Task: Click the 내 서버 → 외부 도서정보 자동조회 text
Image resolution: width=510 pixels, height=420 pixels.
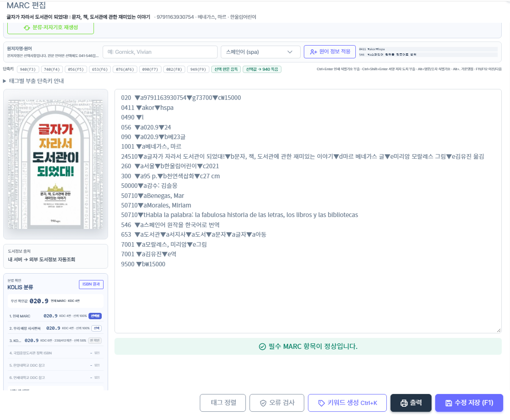Action: [42, 260]
